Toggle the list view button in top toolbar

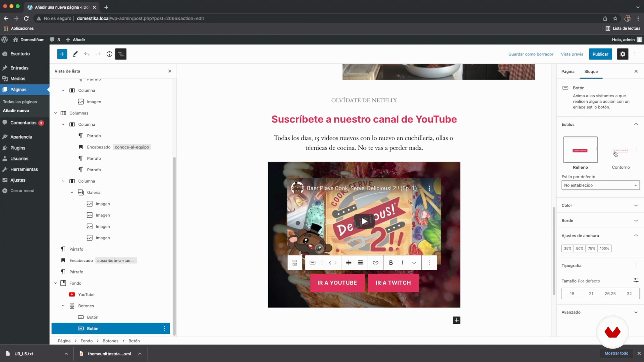coord(121,54)
